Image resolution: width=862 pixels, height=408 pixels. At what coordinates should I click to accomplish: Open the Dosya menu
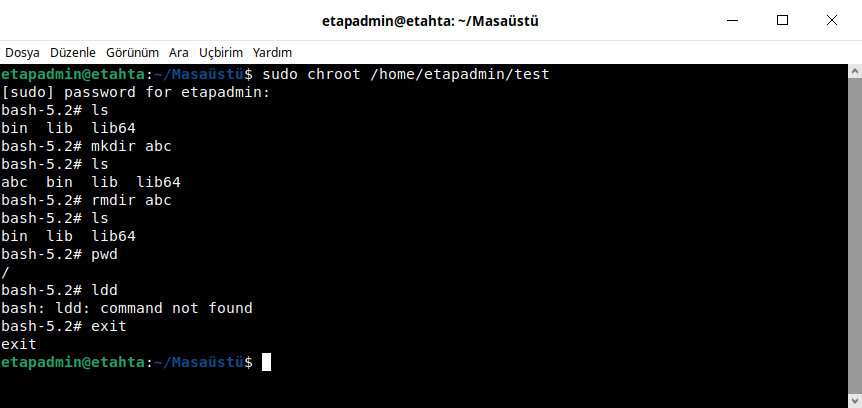(x=22, y=52)
